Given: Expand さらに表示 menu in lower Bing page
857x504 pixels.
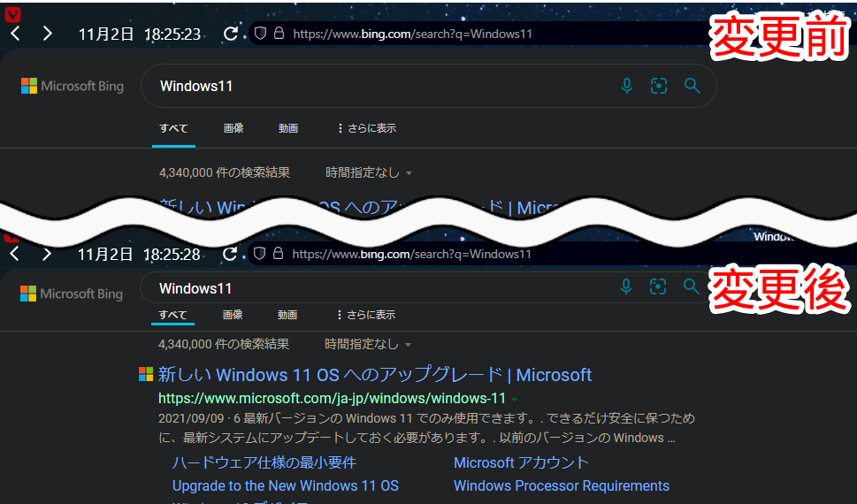Looking at the screenshot, I should (365, 315).
